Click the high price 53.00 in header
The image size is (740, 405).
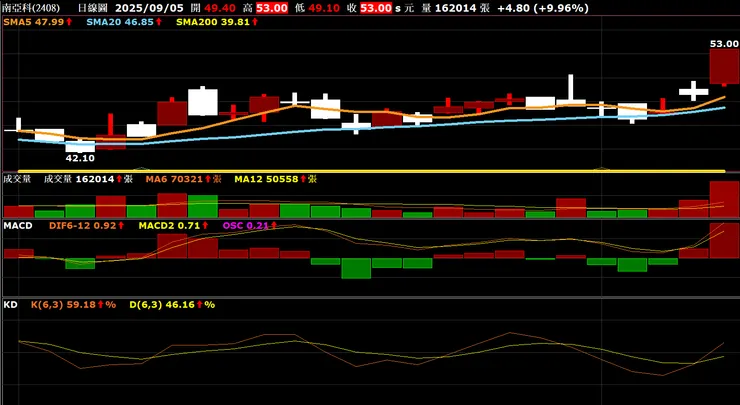click(x=272, y=8)
